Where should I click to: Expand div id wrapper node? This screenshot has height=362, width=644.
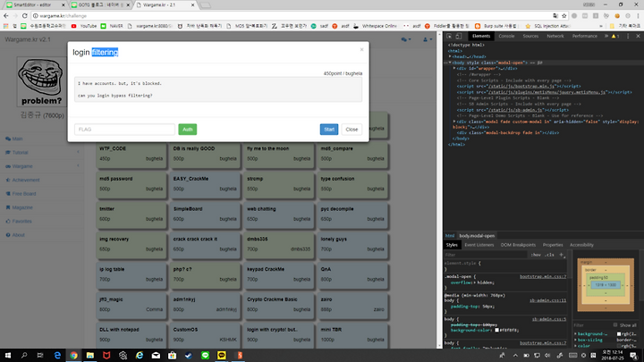click(454, 69)
